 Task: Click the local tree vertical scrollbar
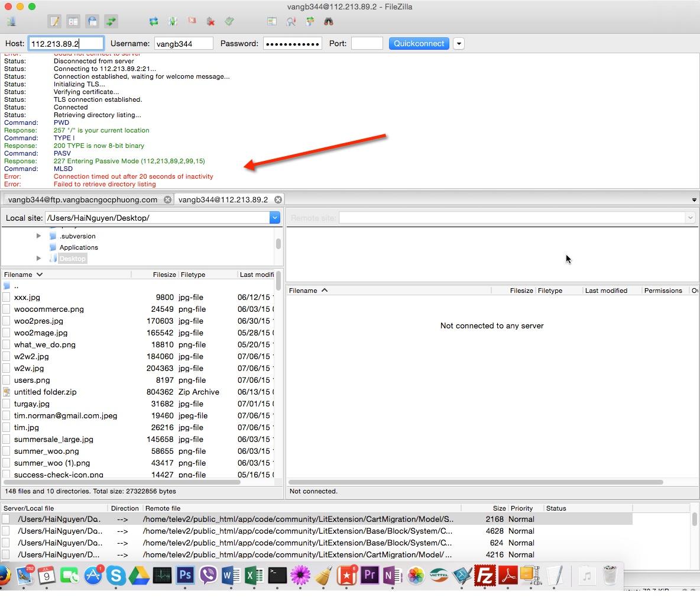[x=278, y=244]
